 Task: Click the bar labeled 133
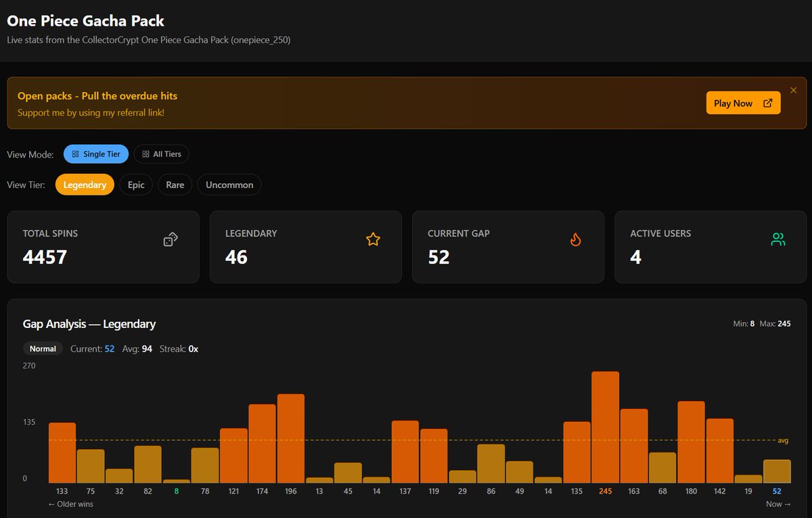pos(62,452)
